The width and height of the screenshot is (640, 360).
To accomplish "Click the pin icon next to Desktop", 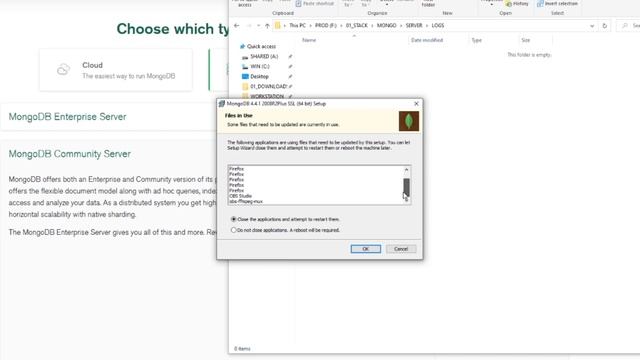I will (290, 76).
